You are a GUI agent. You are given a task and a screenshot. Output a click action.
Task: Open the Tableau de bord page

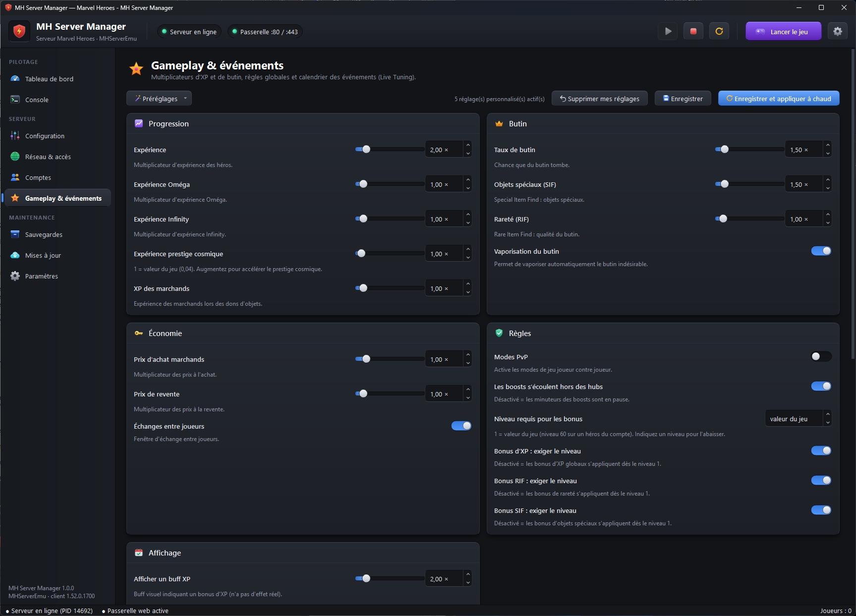pyautogui.click(x=57, y=79)
